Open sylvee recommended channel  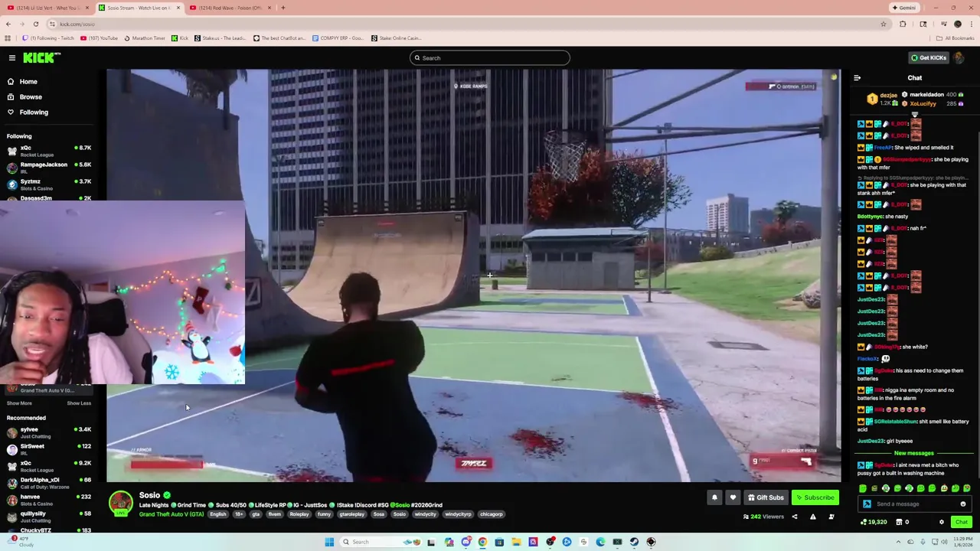point(49,432)
